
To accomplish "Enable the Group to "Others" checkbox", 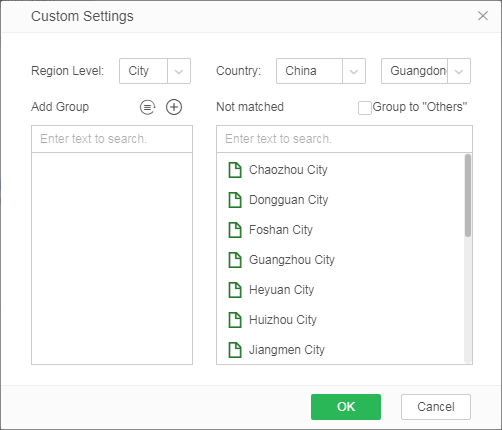I will [365, 108].
